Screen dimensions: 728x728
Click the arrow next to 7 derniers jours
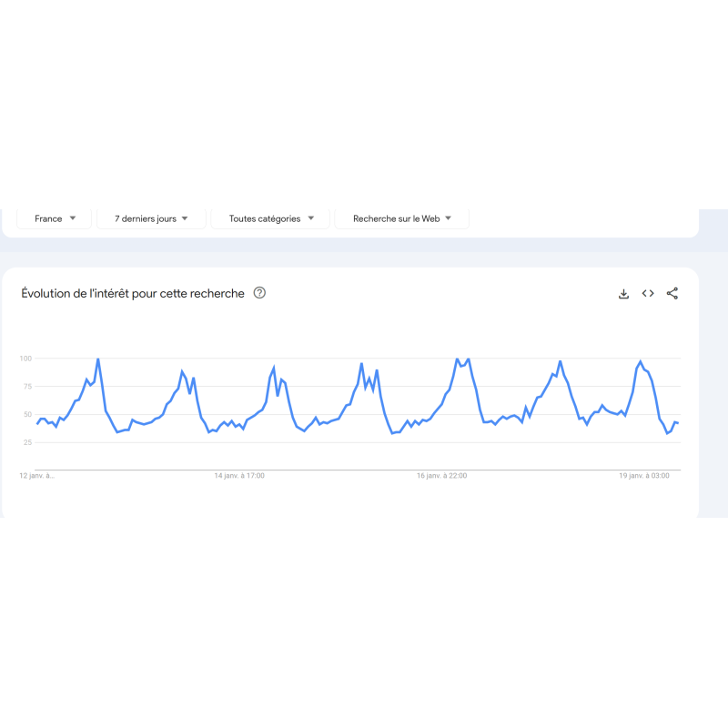coord(185,218)
